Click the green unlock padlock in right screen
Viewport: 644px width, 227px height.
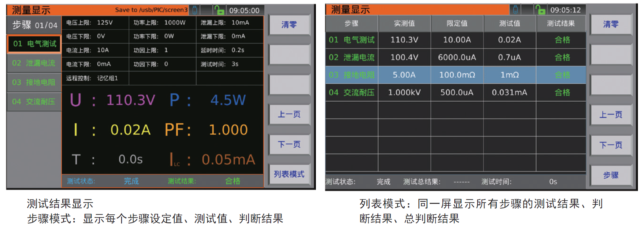pyautogui.click(x=540, y=10)
